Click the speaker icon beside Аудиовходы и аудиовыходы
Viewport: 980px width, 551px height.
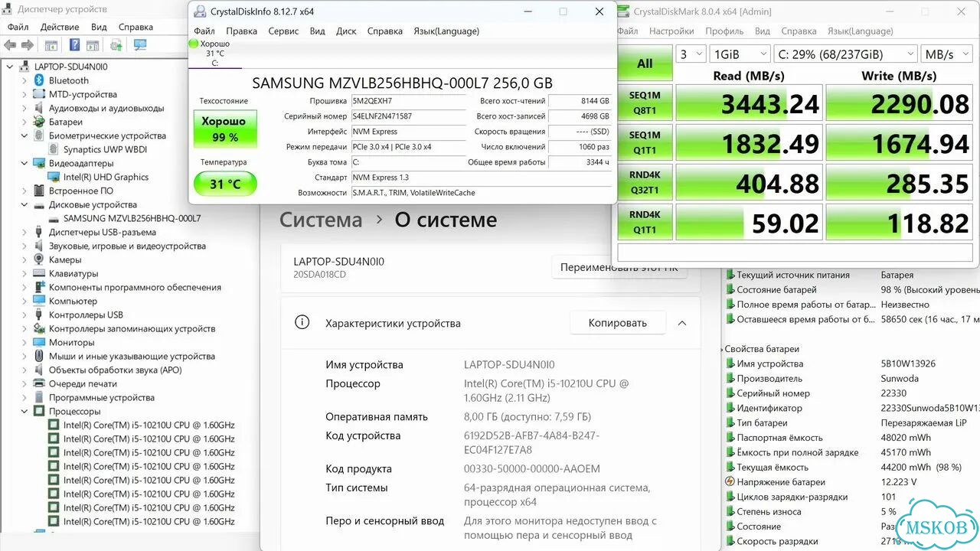click(x=39, y=108)
